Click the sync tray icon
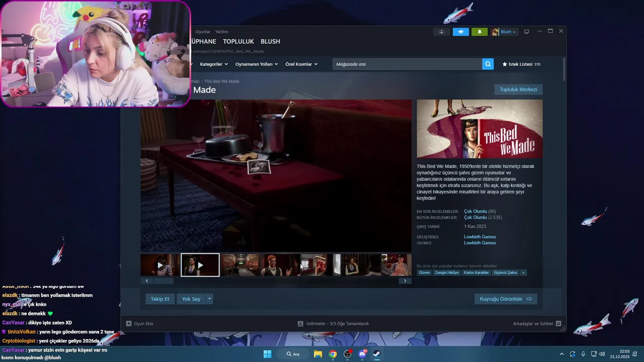This screenshot has width=644, height=362. 573,354
